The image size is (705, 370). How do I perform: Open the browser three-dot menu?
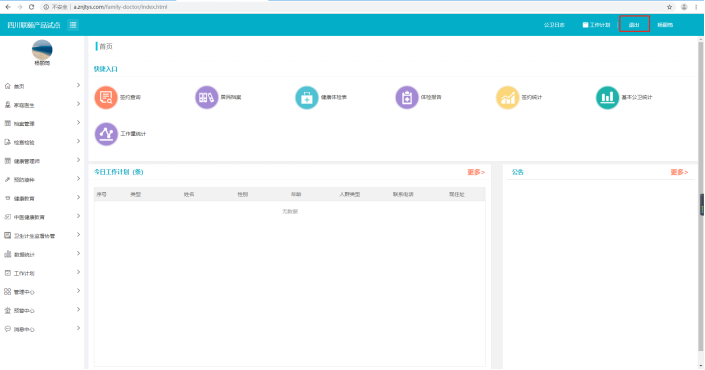pos(696,7)
